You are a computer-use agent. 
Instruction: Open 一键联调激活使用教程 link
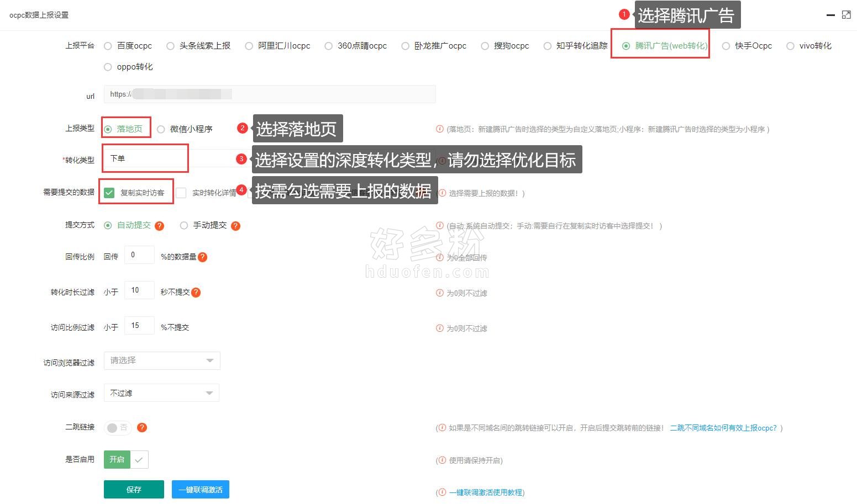click(x=486, y=492)
